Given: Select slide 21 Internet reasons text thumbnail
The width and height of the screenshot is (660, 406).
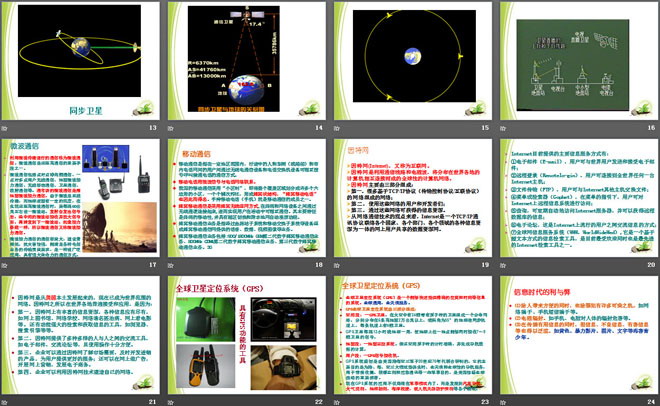Looking at the screenshot, I should click(81, 335).
